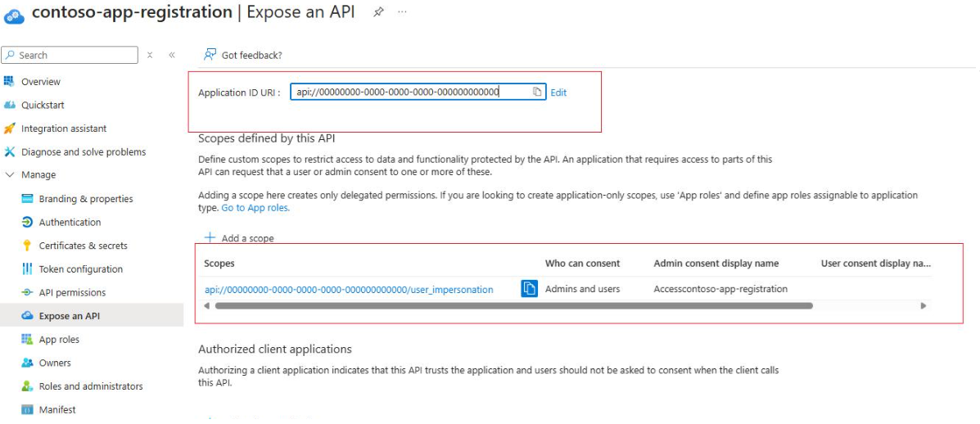Image resolution: width=980 pixels, height=424 pixels.
Task: Click the scopes table horizontal scrollbar thumb
Action: point(514,306)
